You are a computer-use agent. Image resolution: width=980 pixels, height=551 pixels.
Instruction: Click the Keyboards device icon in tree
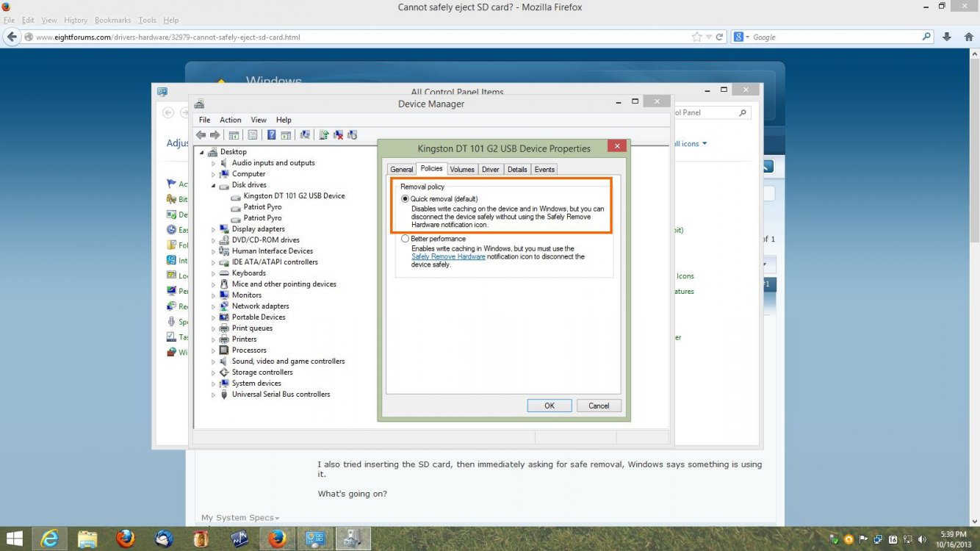coord(225,273)
